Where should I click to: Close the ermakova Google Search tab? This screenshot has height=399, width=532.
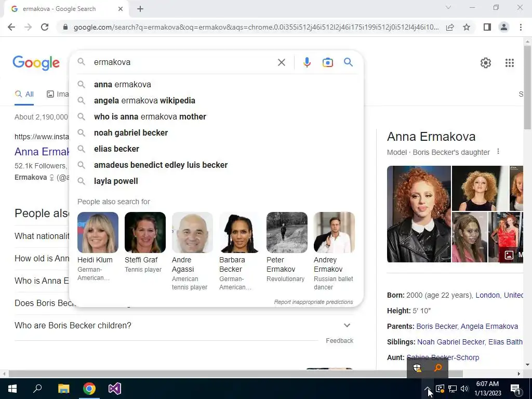[121, 9]
